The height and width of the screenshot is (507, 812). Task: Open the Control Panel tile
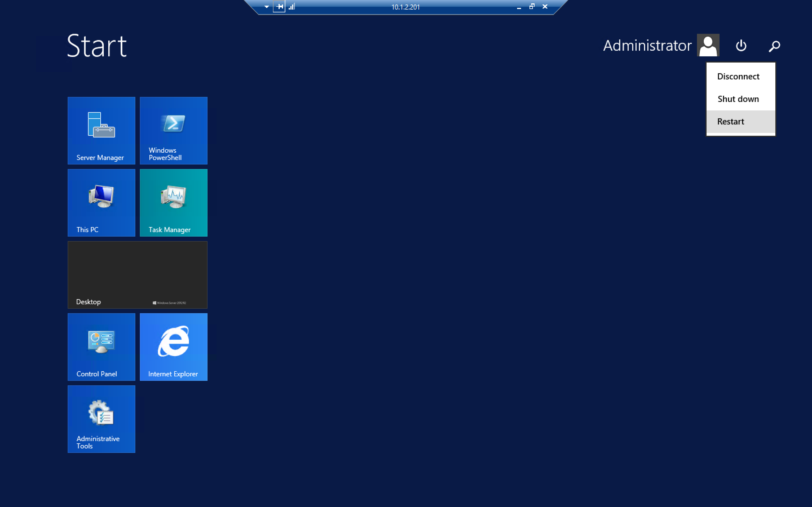101,347
